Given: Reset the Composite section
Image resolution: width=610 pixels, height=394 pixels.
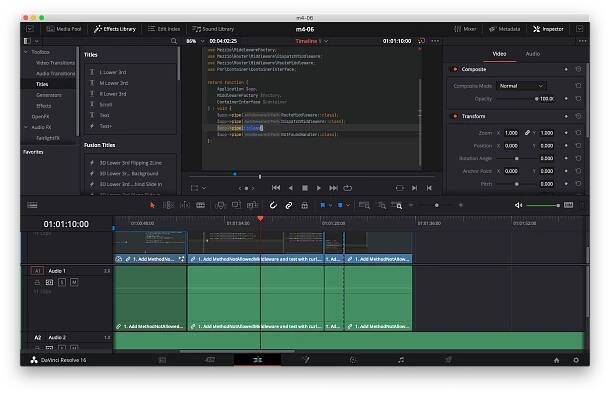Looking at the screenshot, I should click(578, 69).
